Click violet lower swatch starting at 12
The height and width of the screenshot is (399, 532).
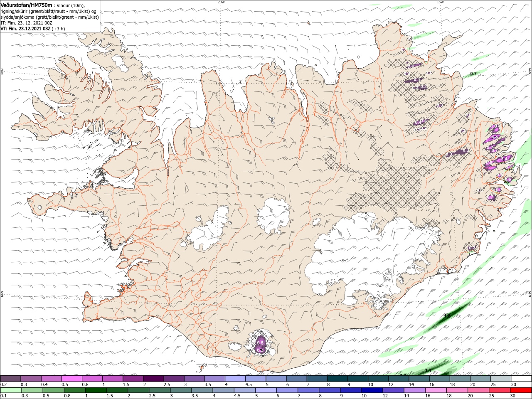click(393, 390)
